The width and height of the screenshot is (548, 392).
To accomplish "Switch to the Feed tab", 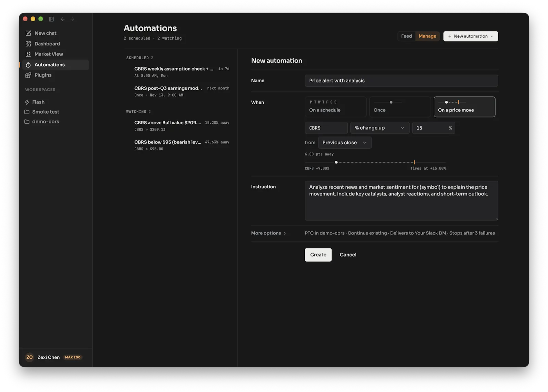I will click(x=407, y=36).
